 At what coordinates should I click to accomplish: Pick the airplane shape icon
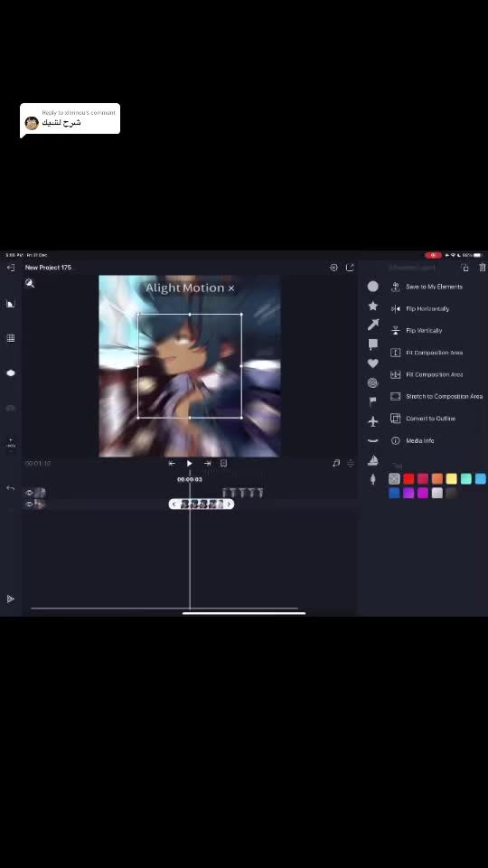(373, 421)
